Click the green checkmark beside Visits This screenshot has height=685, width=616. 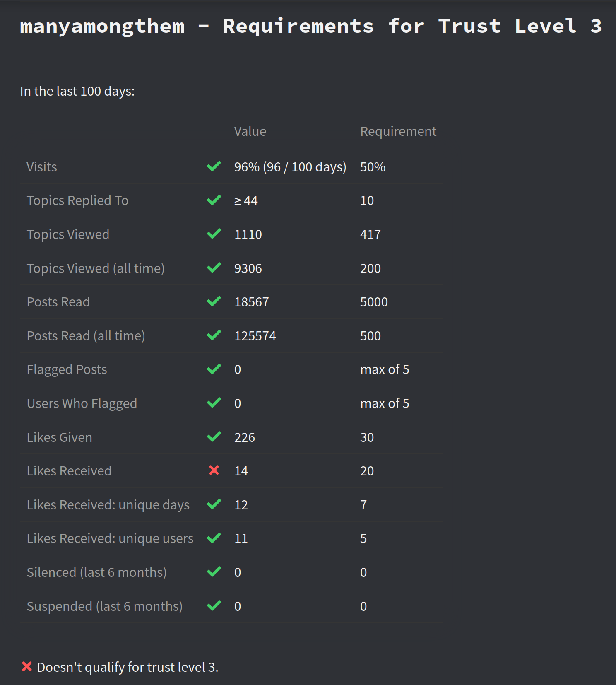214,166
